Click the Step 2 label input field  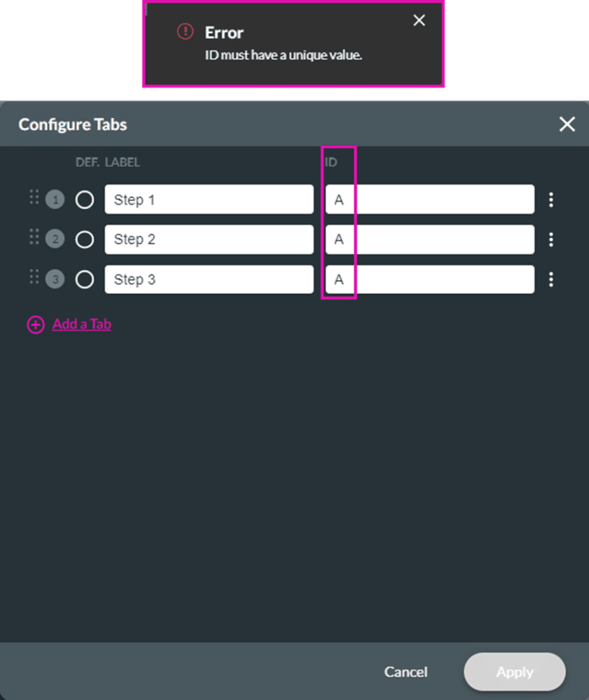[208, 240]
